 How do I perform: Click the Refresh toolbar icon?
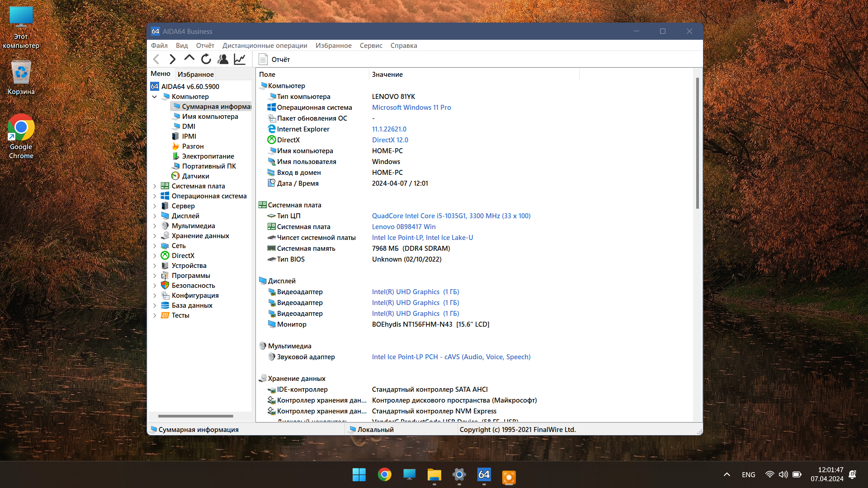tap(206, 59)
